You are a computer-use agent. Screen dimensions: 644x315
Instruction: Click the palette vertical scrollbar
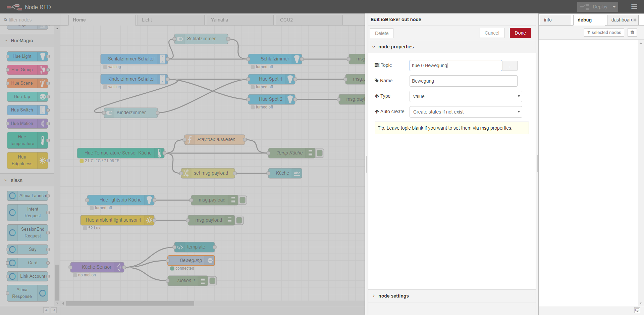[x=57, y=282]
